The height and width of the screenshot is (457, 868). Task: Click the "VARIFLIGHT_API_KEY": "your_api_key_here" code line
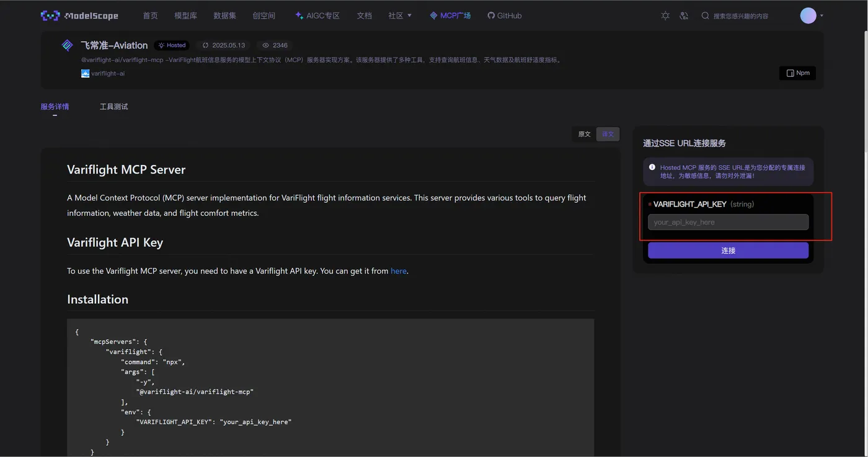pos(214,422)
